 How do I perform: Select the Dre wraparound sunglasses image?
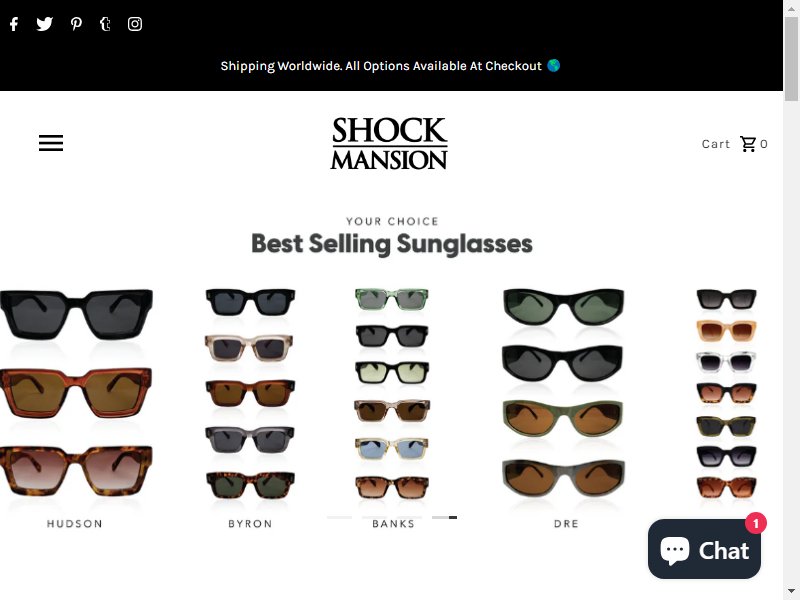tap(563, 393)
